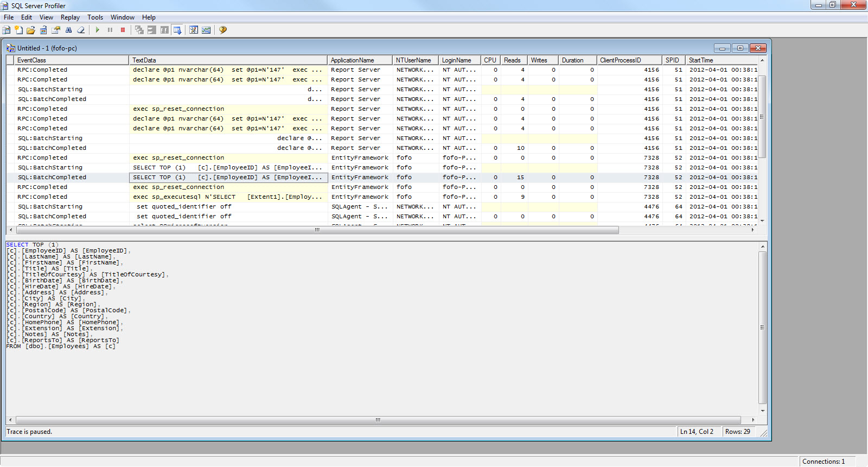Minimize the Untitled - 1 trace window
Image resolution: width=868 pixels, height=467 pixels.
tap(722, 48)
